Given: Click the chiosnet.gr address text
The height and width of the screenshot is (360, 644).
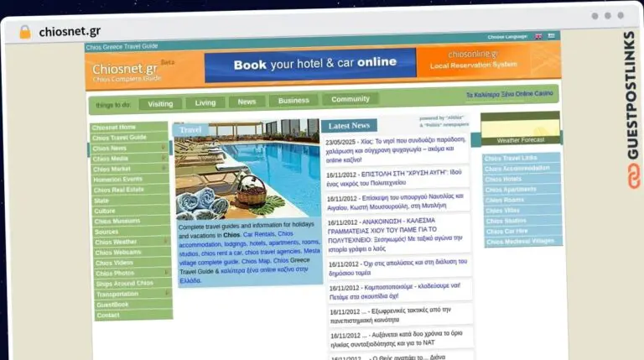Looking at the screenshot, I should point(70,31).
